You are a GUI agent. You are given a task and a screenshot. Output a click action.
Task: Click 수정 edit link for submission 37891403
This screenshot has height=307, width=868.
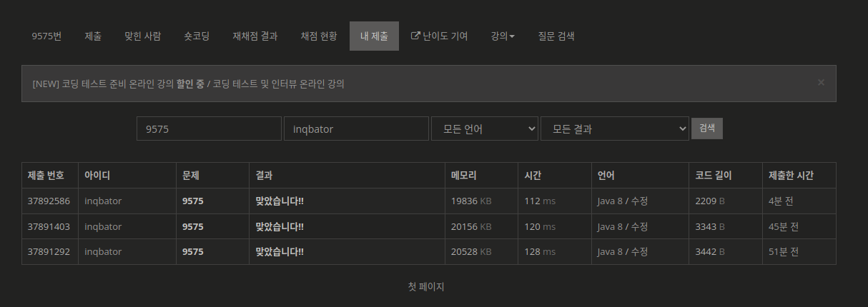pos(640,227)
